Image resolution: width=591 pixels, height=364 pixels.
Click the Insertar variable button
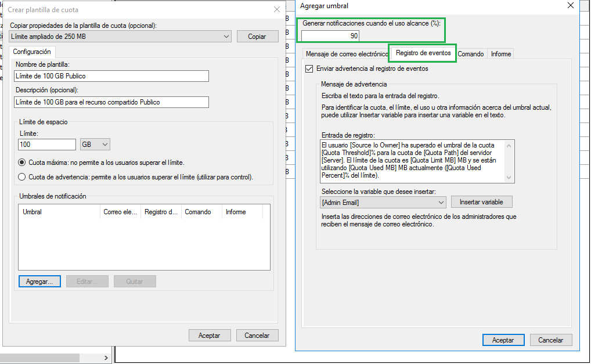(481, 202)
